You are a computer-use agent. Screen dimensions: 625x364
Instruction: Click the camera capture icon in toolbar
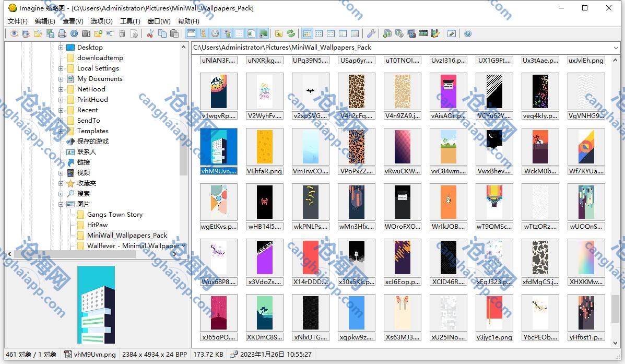[x=86, y=34]
